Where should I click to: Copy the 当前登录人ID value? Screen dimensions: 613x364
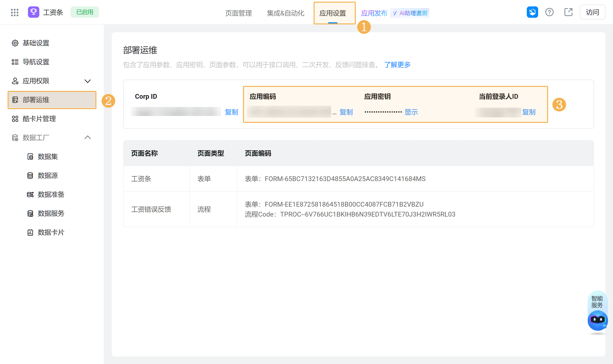[x=528, y=112]
